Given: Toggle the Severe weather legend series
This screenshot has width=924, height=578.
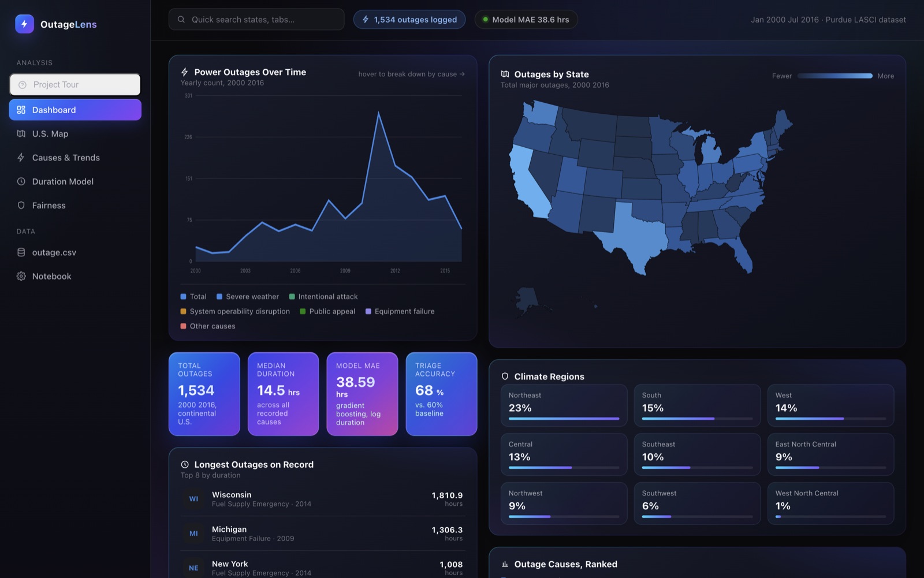Looking at the screenshot, I should (x=248, y=297).
